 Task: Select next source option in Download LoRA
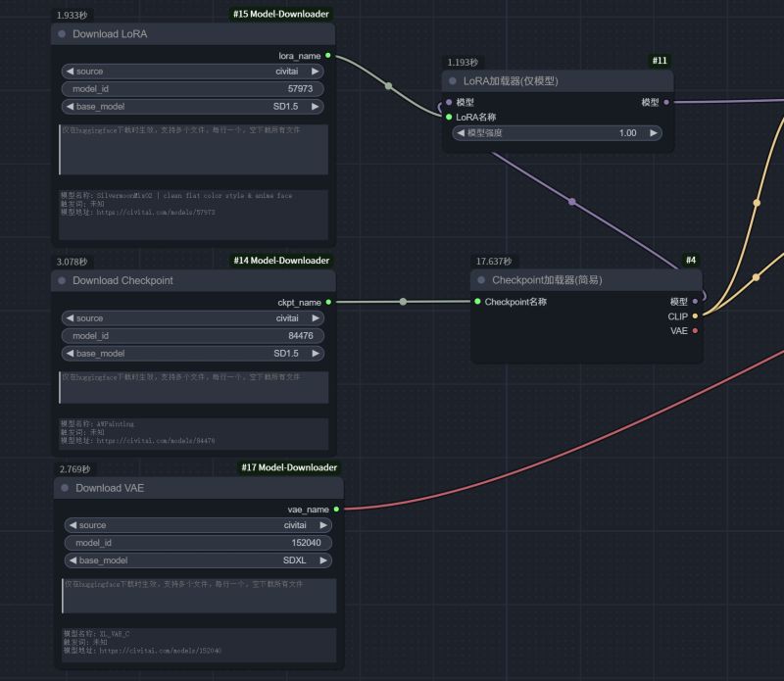pyautogui.click(x=315, y=71)
